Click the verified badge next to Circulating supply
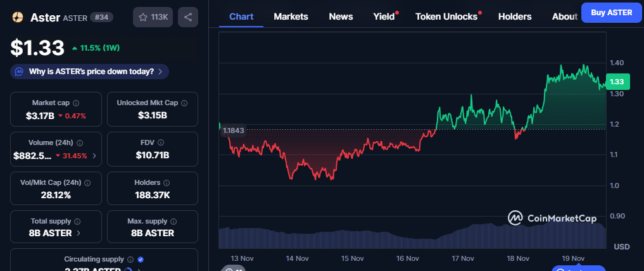The width and height of the screenshot is (644, 271). (x=141, y=260)
